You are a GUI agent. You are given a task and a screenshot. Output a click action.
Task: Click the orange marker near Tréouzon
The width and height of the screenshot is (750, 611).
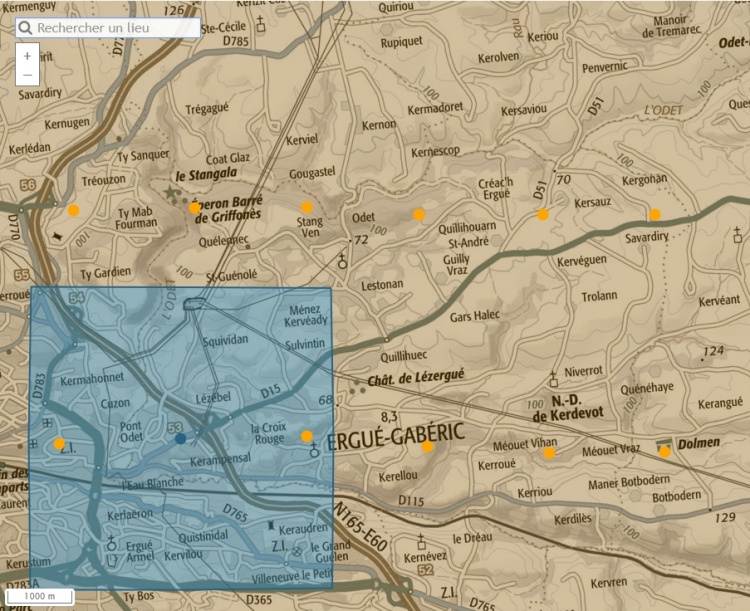(x=73, y=210)
